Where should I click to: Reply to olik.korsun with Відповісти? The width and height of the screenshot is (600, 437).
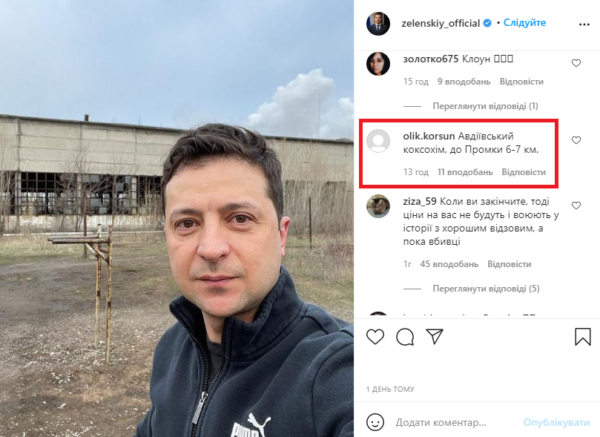523,172
